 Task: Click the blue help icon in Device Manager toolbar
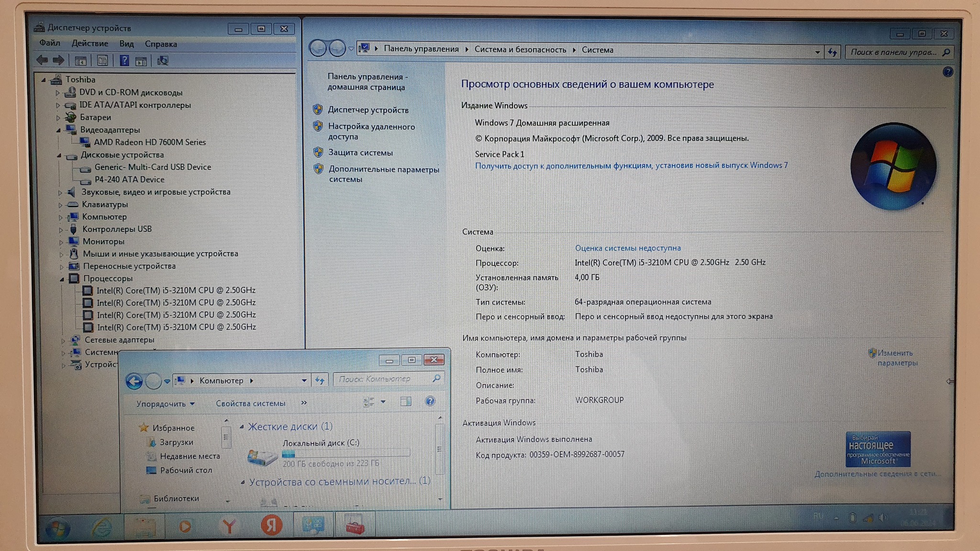pos(124,61)
